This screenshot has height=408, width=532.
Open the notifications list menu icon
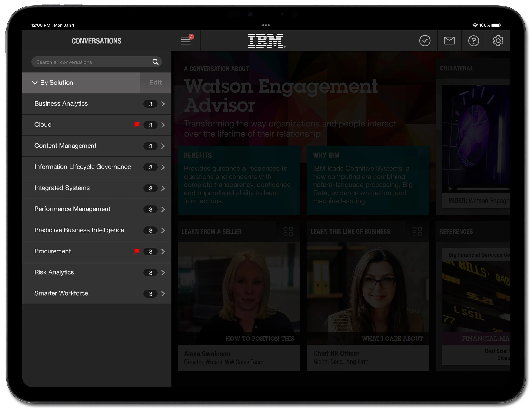pyautogui.click(x=186, y=41)
